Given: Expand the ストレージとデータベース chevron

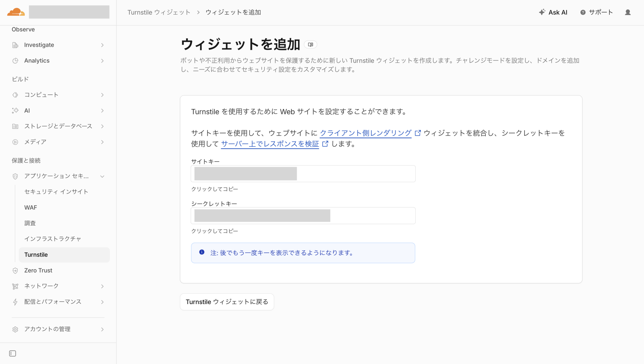Looking at the screenshot, I should click(x=102, y=126).
